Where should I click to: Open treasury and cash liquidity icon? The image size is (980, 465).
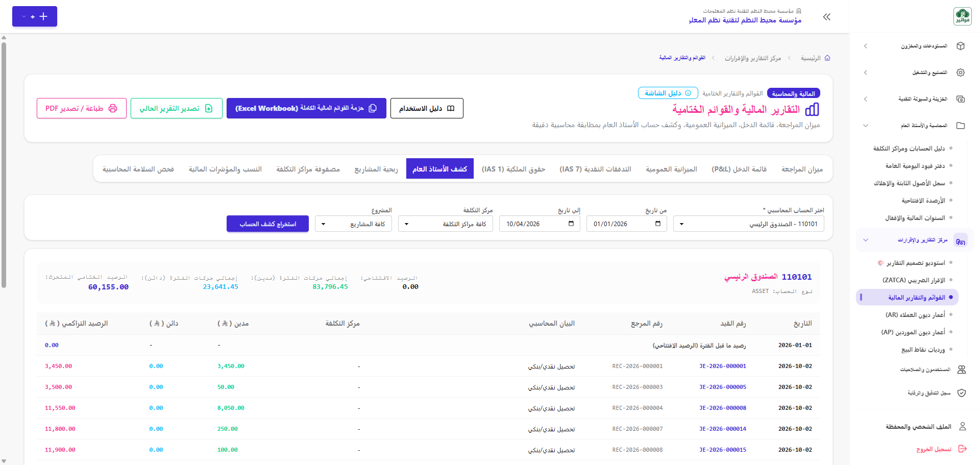961,99
